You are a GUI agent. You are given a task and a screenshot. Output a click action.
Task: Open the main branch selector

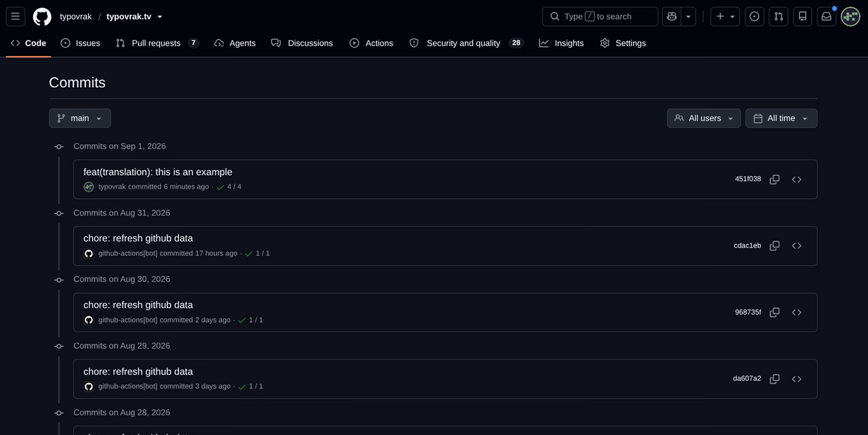click(80, 118)
